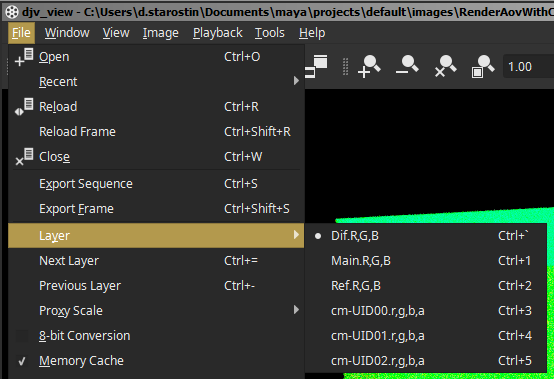Expand the Proxy Scale submenu
554x379 pixels.
(x=156, y=310)
